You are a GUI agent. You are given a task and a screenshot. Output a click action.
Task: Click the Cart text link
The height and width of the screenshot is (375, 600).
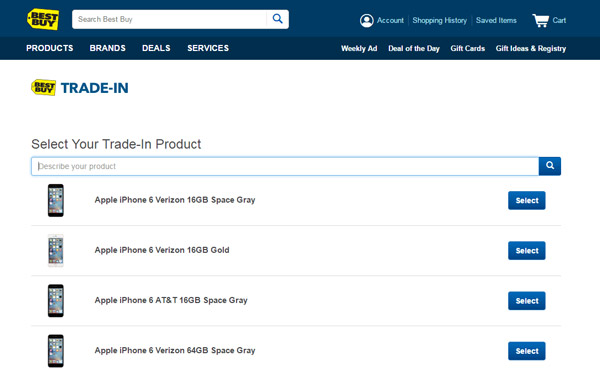[x=559, y=20]
